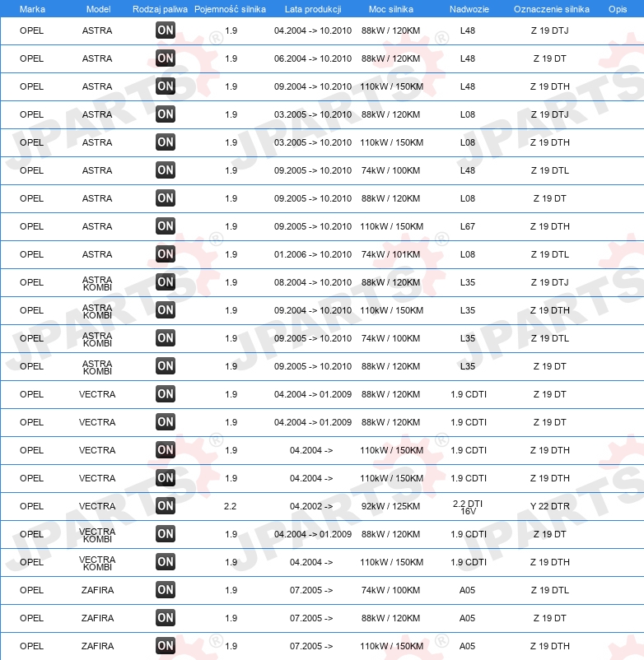Click the ON icon for Astra 09.2005 L08 row

[x=165, y=198]
